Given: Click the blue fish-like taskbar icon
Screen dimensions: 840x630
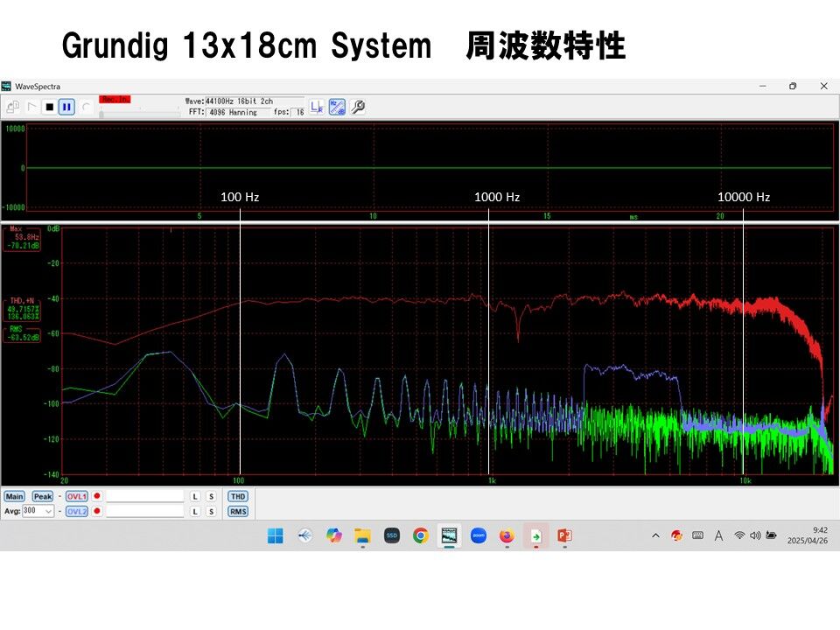Looking at the screenshot, I should [304, 535].
